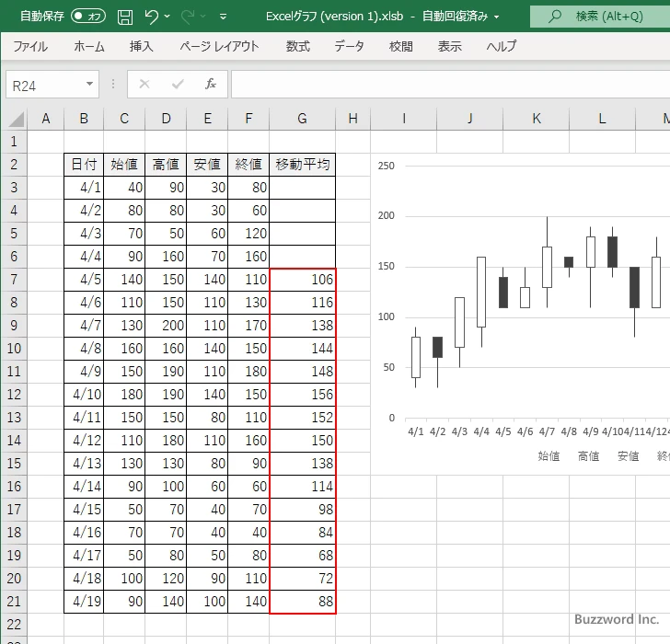The width and height of the screenshot is (670, 644).
Task: Select moving average cell with 88
Action: point(302,602)
